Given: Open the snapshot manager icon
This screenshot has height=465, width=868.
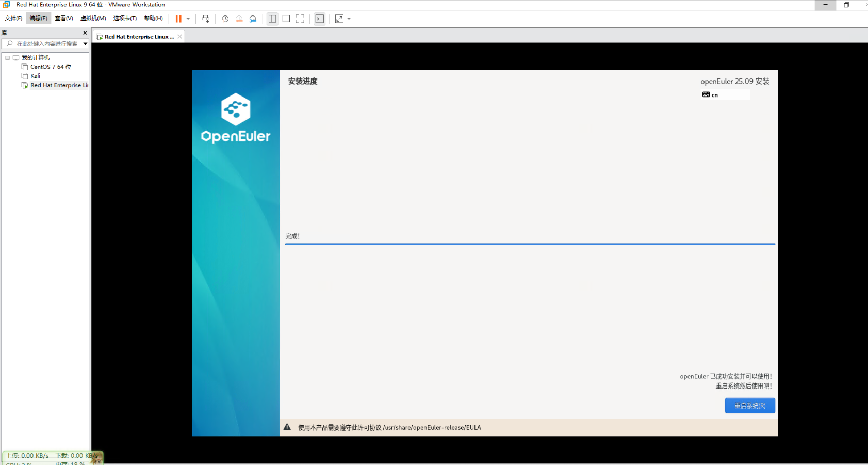Looking at the screenshot, I should 253,19.
